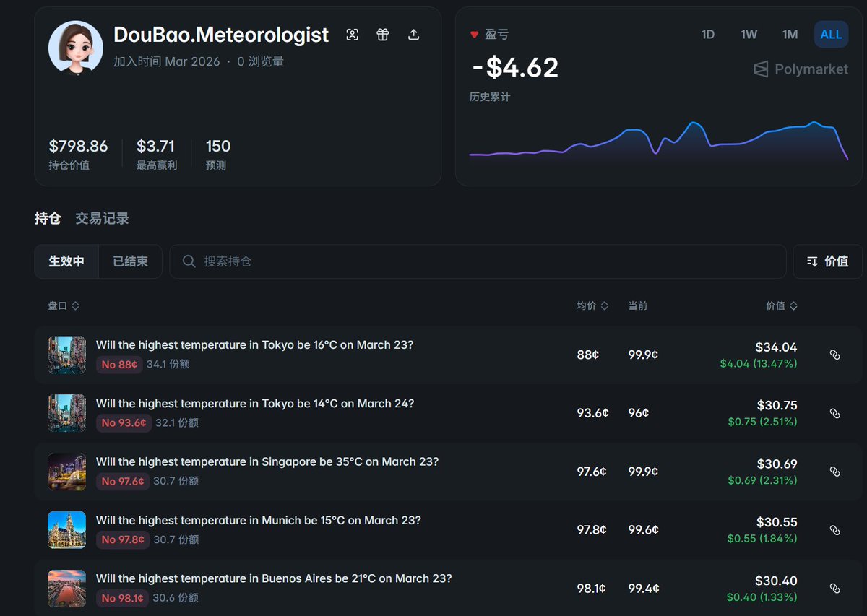Click the 历史累计 label
This screenshot has height=616, width=867.
[x=490, y=97]
